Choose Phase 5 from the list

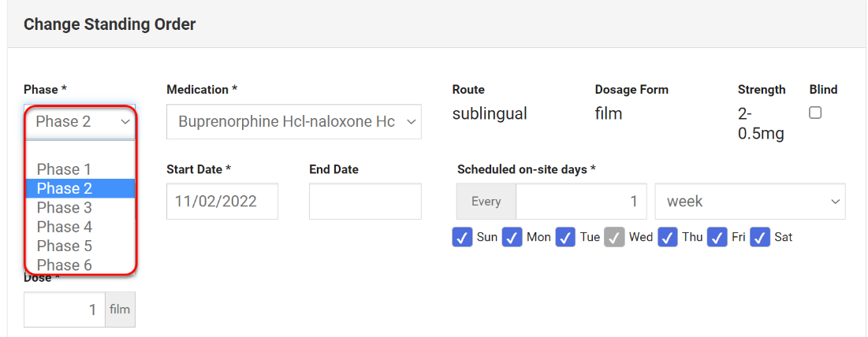coord(65,246)
